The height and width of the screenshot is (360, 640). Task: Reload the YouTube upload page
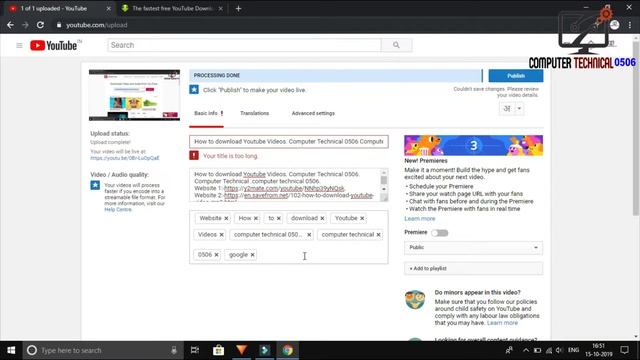click(40, 25)
